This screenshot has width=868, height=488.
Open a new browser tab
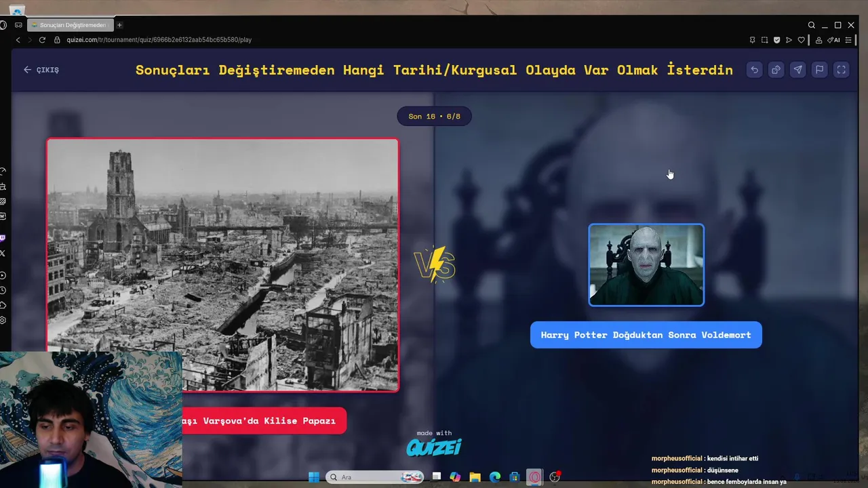click(x=119, y=25)
